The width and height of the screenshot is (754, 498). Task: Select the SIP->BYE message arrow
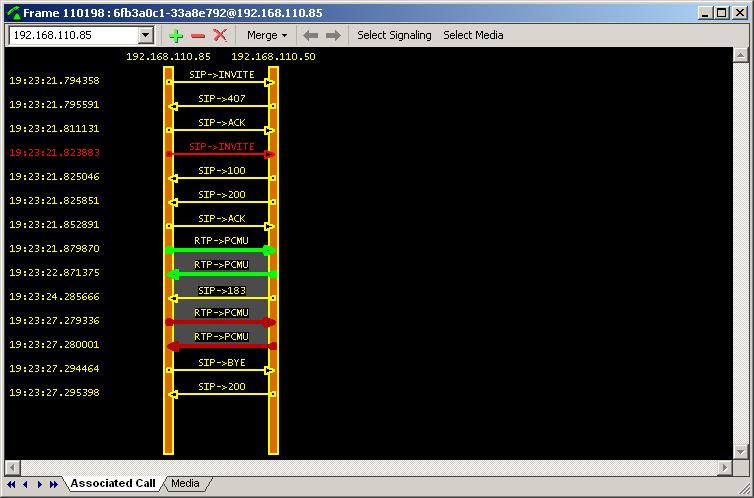pyautogui.click(x=221, y=370)
